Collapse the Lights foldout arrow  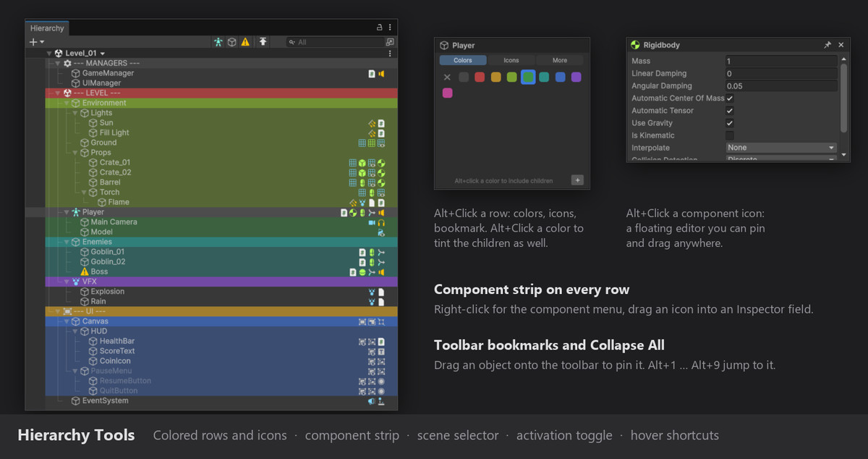(75, 113)
